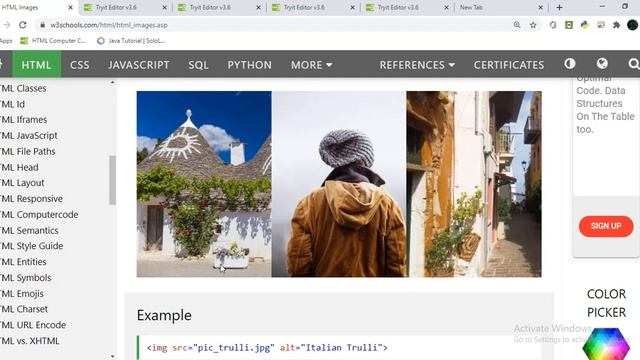Open HTML Emojis in the sidebar
This screenshot has width=640, height=360.
click(x=22, y=294)
